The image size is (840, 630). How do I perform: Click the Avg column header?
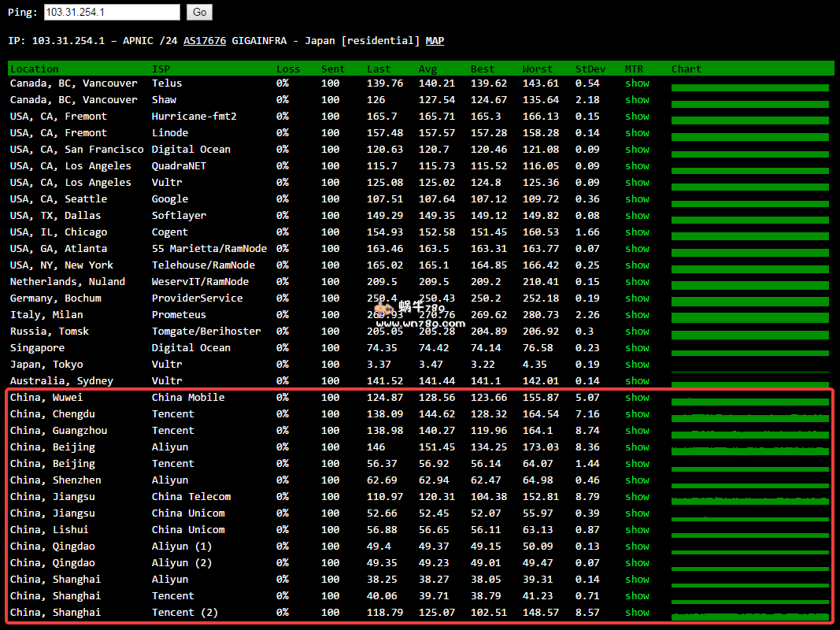click(427, 69)
